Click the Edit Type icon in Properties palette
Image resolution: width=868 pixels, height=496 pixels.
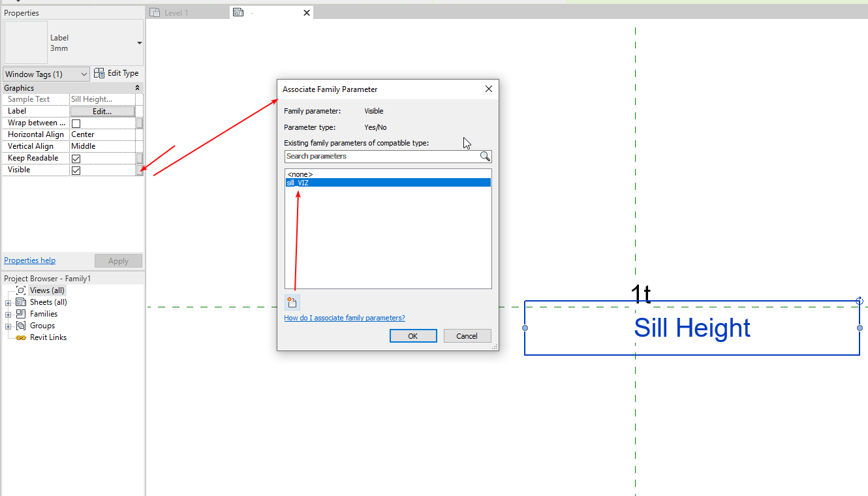coord(99,73)
